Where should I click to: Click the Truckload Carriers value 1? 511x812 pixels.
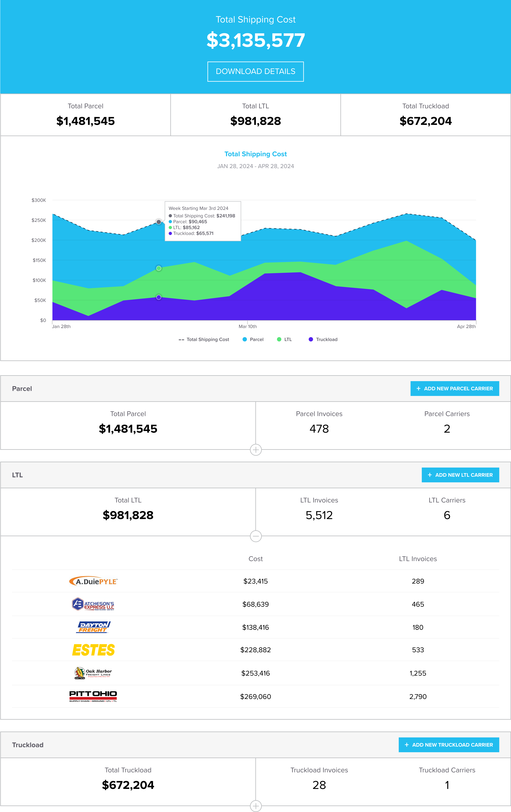(x=447, y=785)
